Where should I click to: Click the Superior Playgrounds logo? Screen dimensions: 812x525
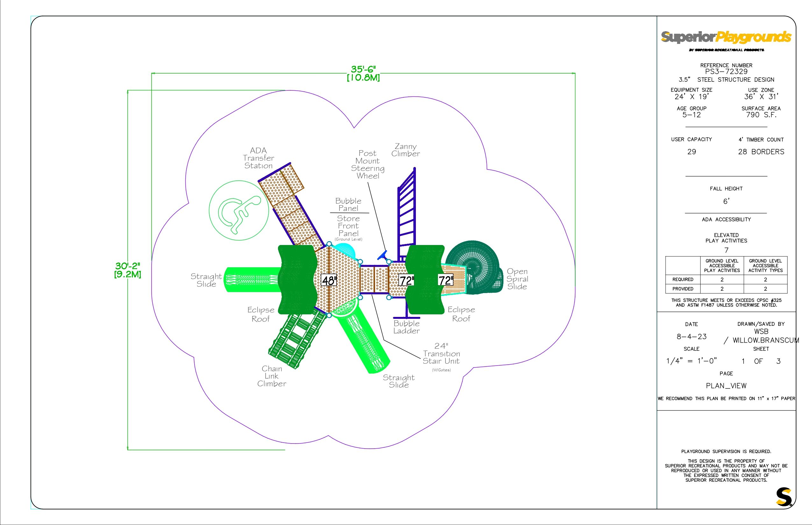point(726,37)
